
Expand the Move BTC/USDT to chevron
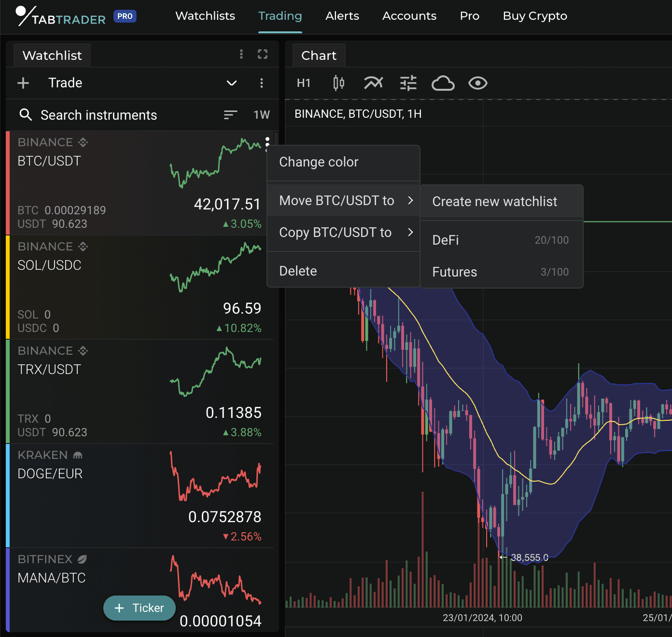[410, 200]
